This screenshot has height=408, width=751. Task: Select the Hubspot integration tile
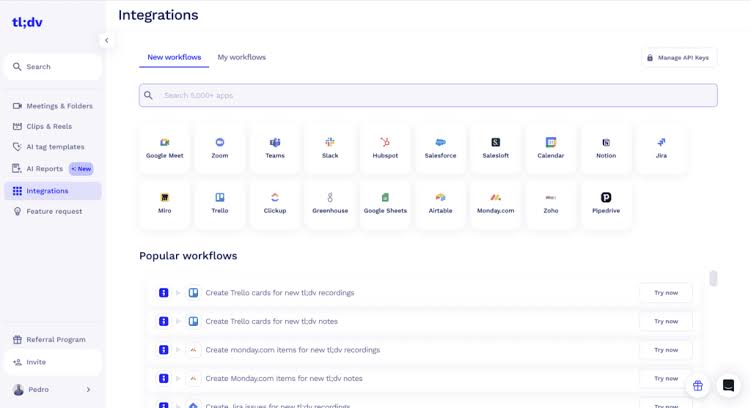pyautogui.click(x=385, y=148)
